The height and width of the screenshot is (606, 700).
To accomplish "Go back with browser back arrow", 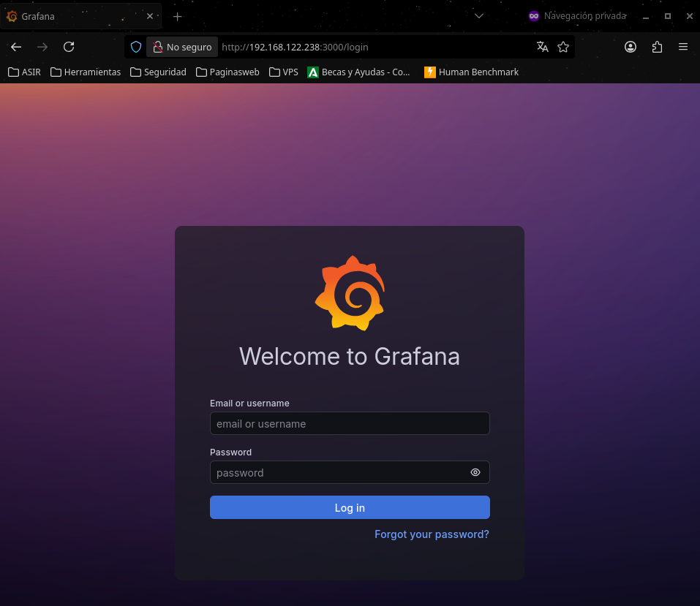I will coord(16,47).
